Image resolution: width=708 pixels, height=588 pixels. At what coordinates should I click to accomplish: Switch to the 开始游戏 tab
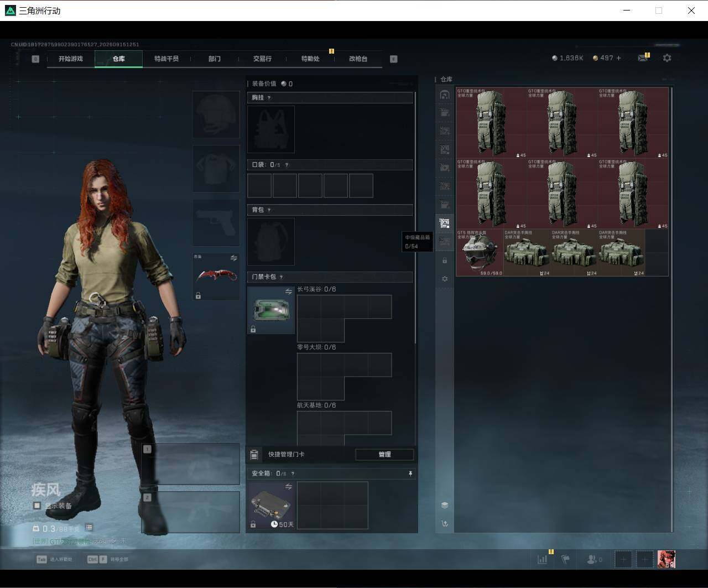pyautogui.click(x=71, y=59)
